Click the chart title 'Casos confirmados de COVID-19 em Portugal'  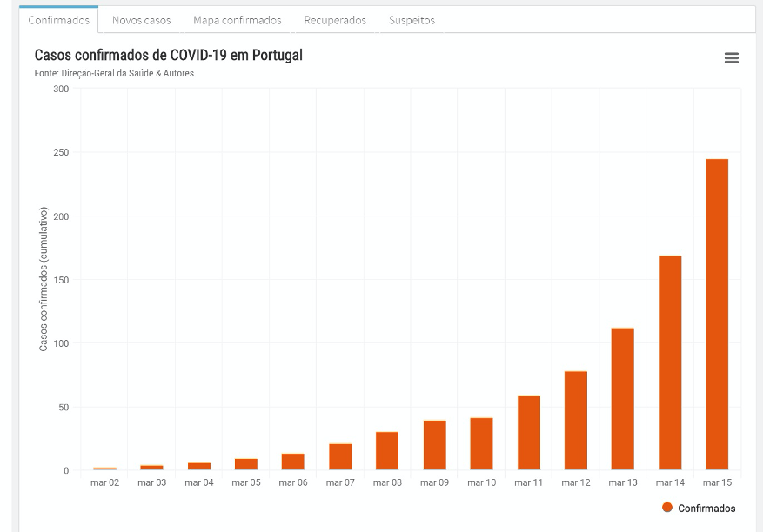pyautogui.click(x=169, y=55)
